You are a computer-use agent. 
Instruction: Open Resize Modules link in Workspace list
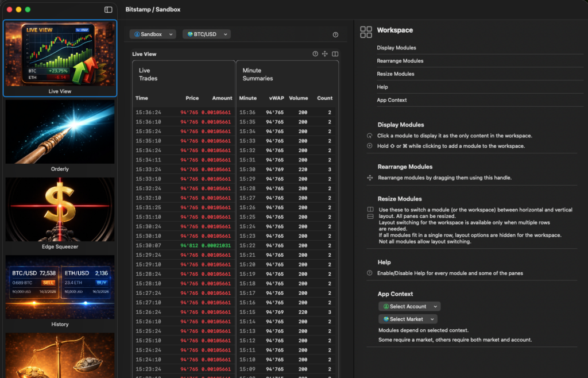click(395, 74)
